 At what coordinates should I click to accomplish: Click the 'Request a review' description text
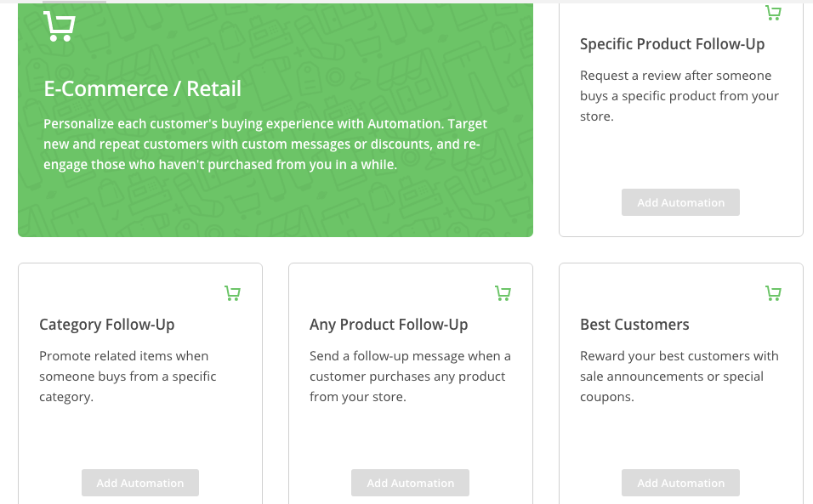click(x=679, y=96)
